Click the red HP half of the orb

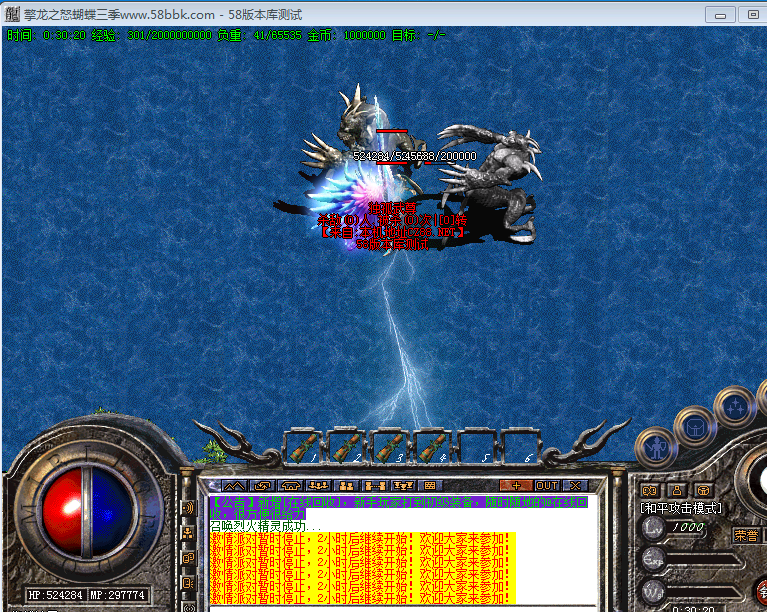pos(62,511)
